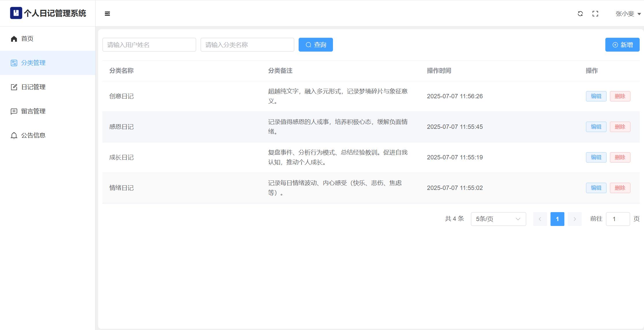Click the edit-note icon beside 日记管理

tap(14, 87)
